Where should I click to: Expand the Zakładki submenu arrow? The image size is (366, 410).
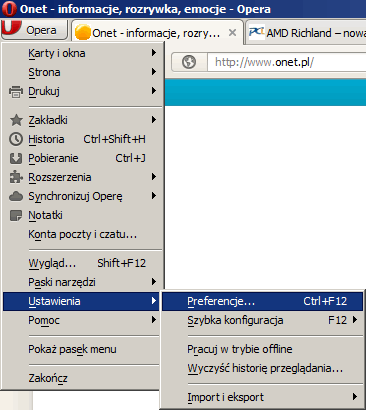pyautogui.click(x=154, y=120)
